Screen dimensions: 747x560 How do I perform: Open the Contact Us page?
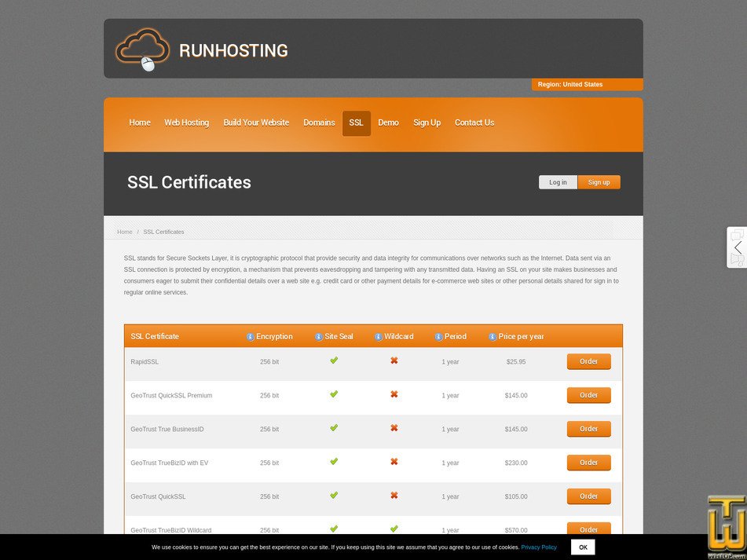click(x=474, y=123)
